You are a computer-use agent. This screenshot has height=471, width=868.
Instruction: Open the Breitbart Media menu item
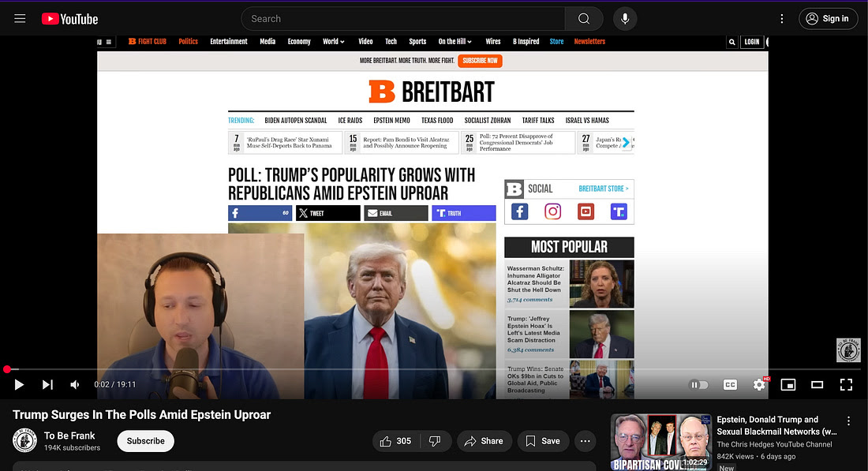tap(268, 42)
